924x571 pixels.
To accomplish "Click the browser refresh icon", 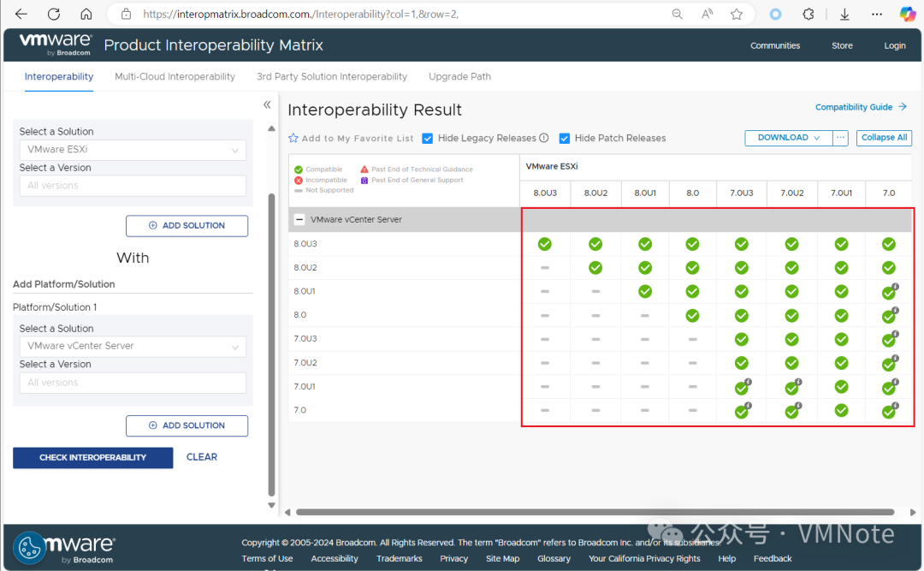I will pos(54,14).
